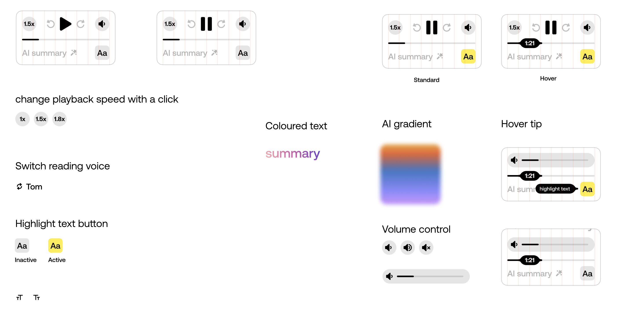Click skip-forward icon in the Hover player

(x=566, y=28)
